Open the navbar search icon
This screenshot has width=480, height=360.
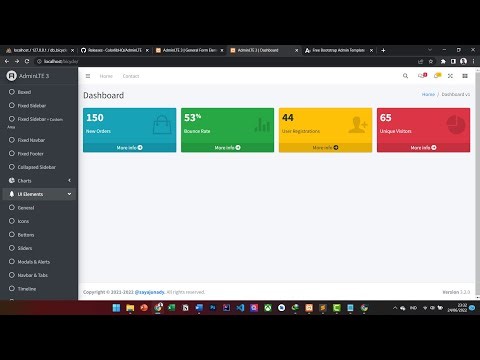[405, 76]
